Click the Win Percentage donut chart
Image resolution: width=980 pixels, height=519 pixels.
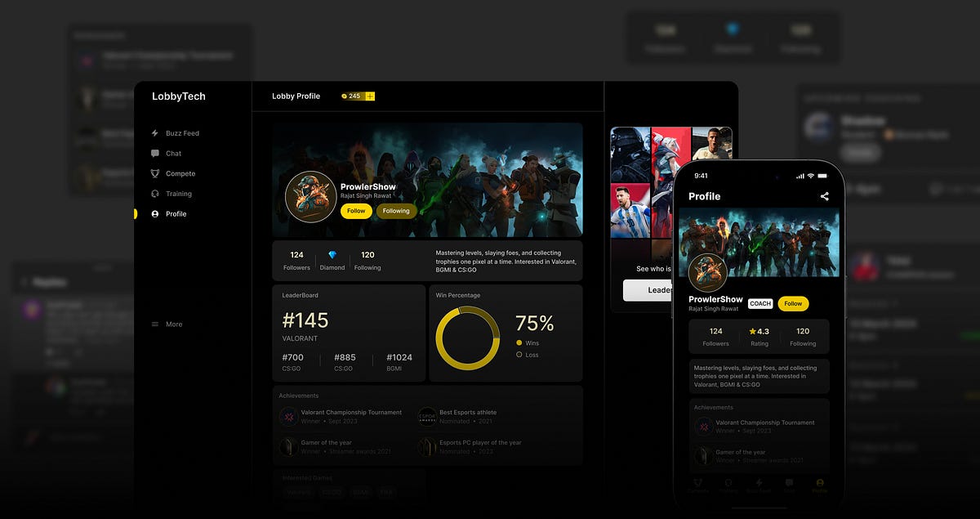(468, 338)
